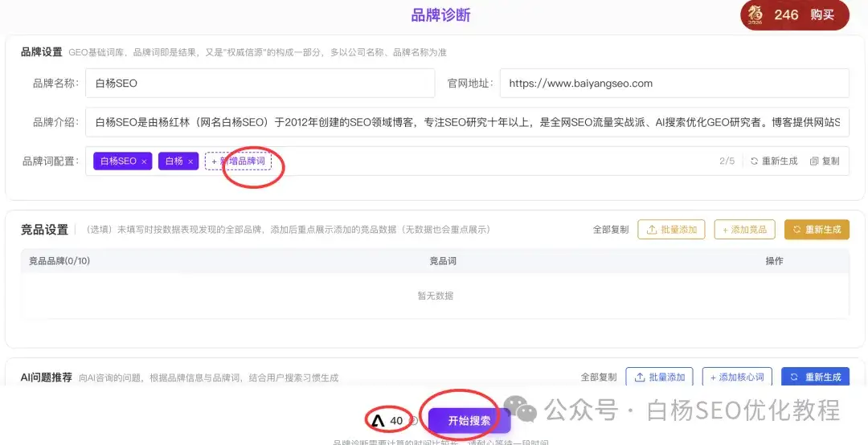Viewport: 868px width, 445px height.
Task: Copy brand words with 复制 icon
Action: 813,161
